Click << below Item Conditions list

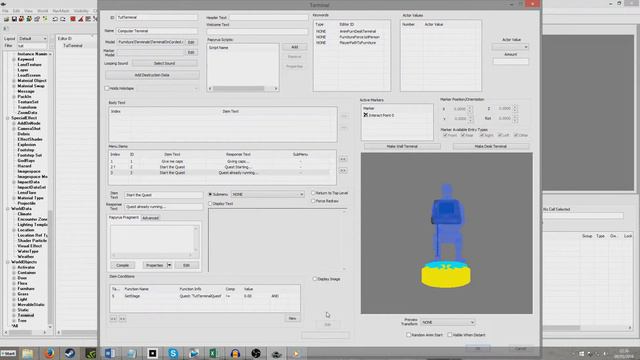click(113, 319)
